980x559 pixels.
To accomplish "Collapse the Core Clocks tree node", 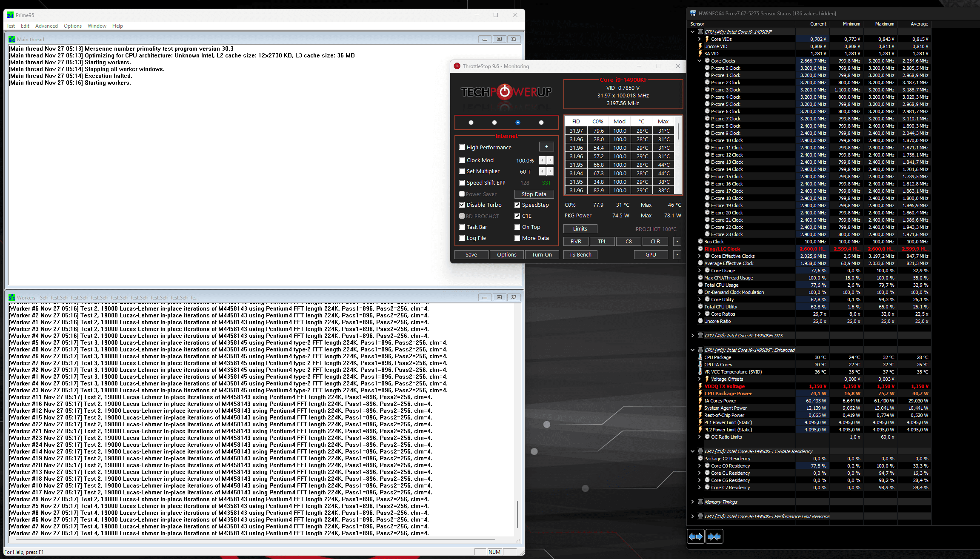I will [x=699, y=61].
